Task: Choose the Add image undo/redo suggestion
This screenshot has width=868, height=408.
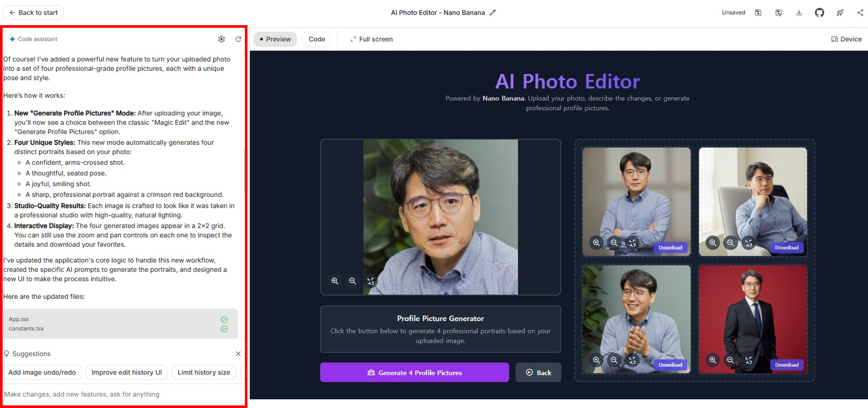Action: point(42,372)
